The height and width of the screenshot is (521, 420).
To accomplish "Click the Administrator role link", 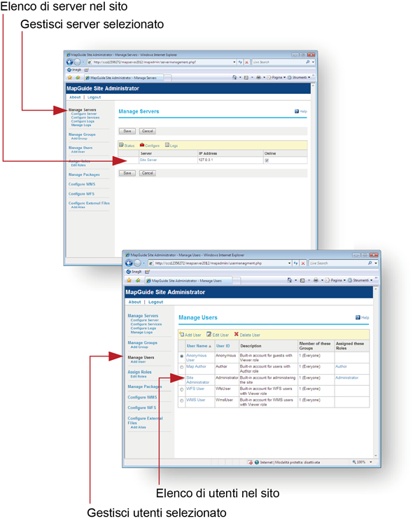I will [x=347, y=377].
